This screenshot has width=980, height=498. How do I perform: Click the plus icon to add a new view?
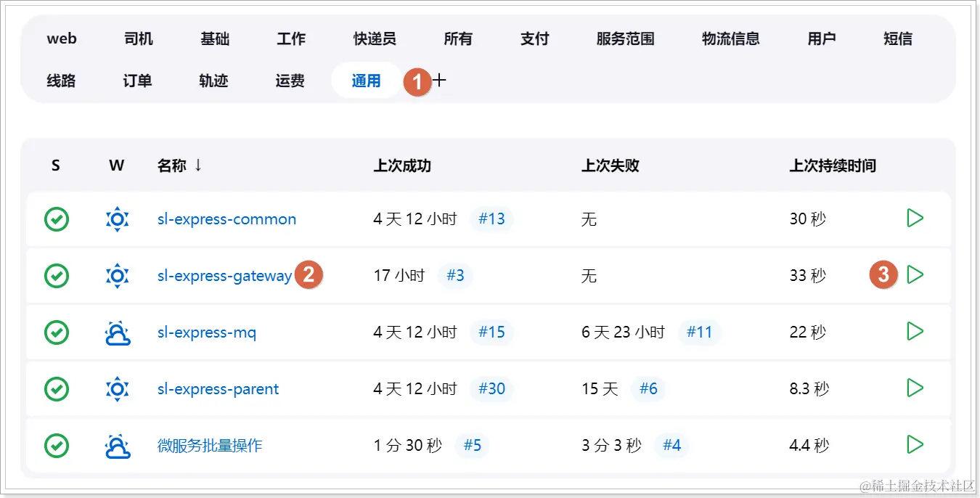pyautogui.click(x=439, y=81)
